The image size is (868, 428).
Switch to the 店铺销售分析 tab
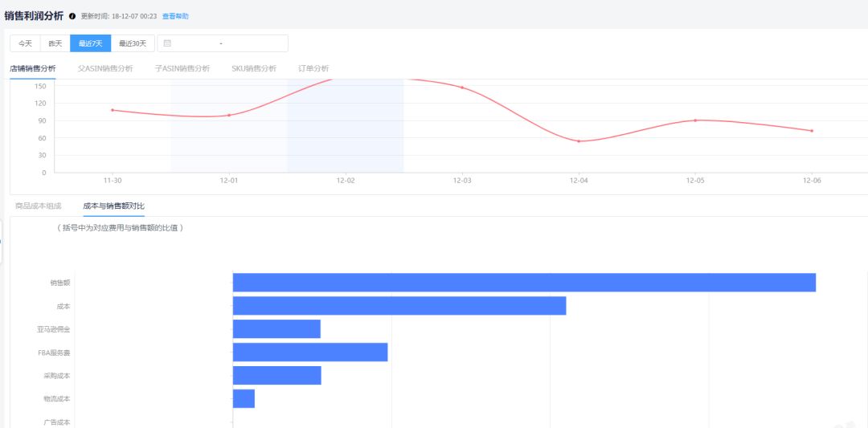tap(33, 68)
